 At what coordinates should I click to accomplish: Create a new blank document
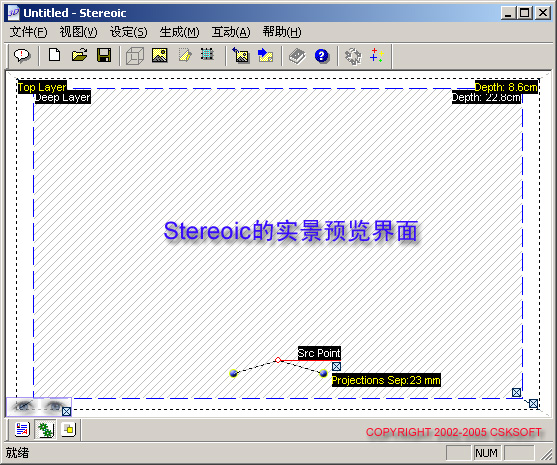pos(54,55)
